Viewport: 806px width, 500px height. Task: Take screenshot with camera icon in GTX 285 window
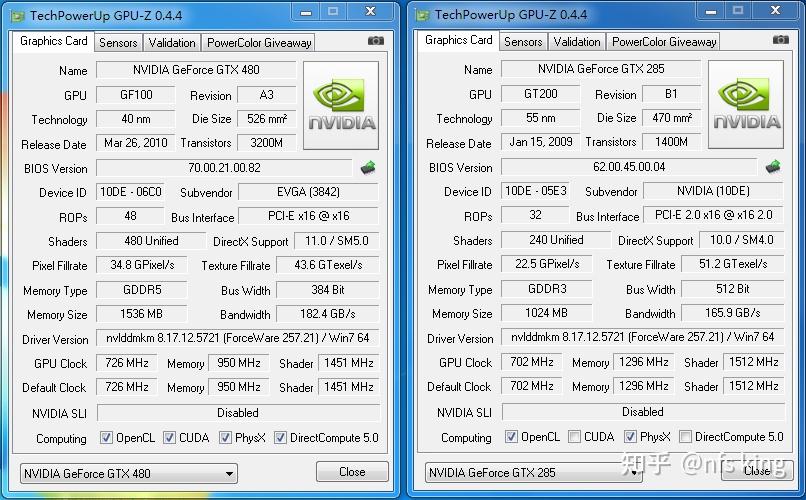tap(781, 40)
